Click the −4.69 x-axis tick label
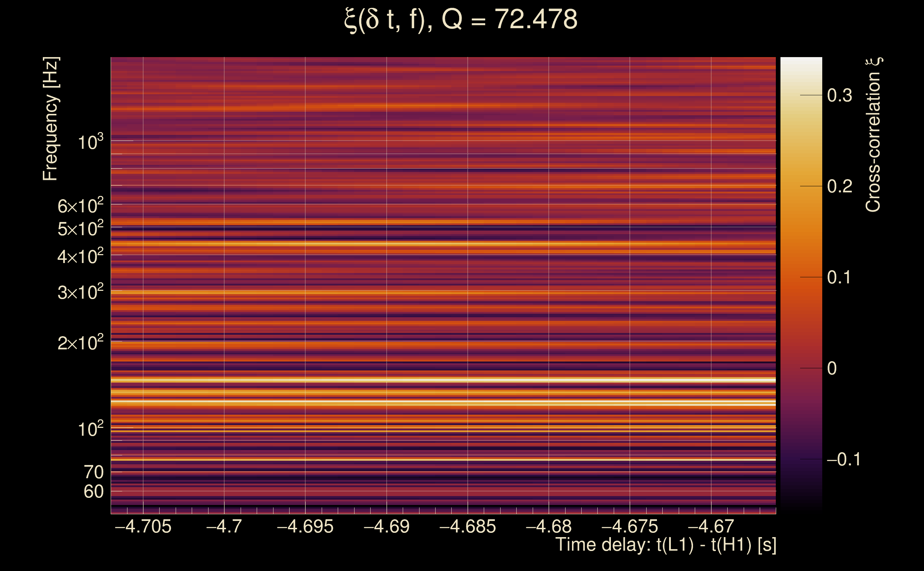924x571 pixels. [386, 526]
